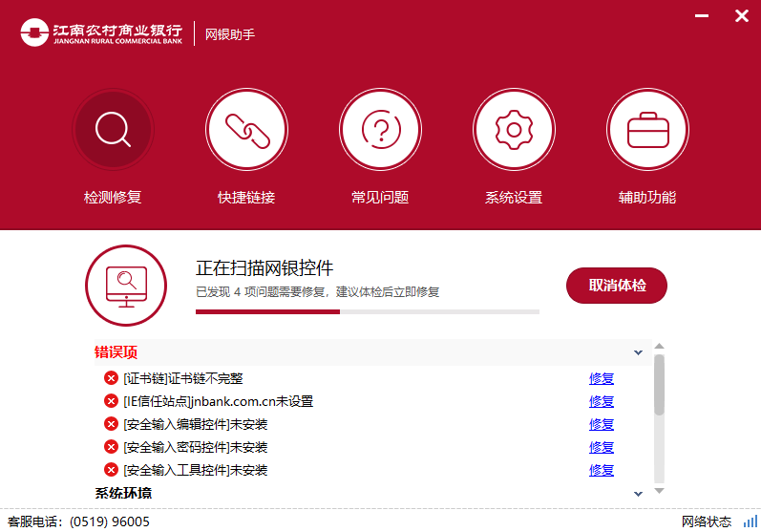Select the 快捷链接 tab label

(x=246, y=197)
